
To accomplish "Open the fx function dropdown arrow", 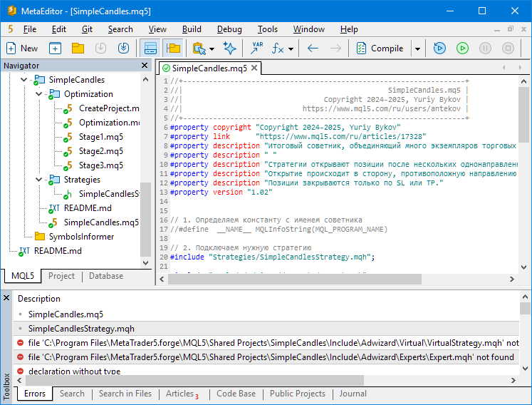I will coord(291,49).
